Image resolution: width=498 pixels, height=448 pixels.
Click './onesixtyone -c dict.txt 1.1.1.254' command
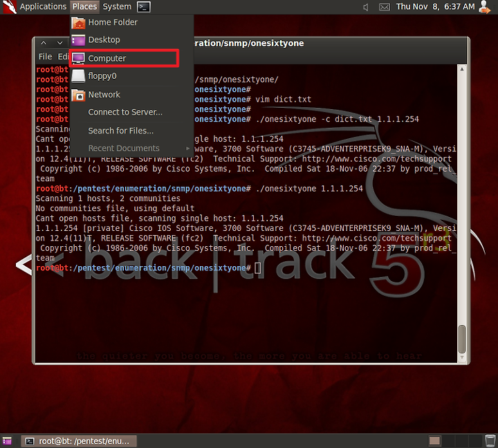(x=337, y=120)
